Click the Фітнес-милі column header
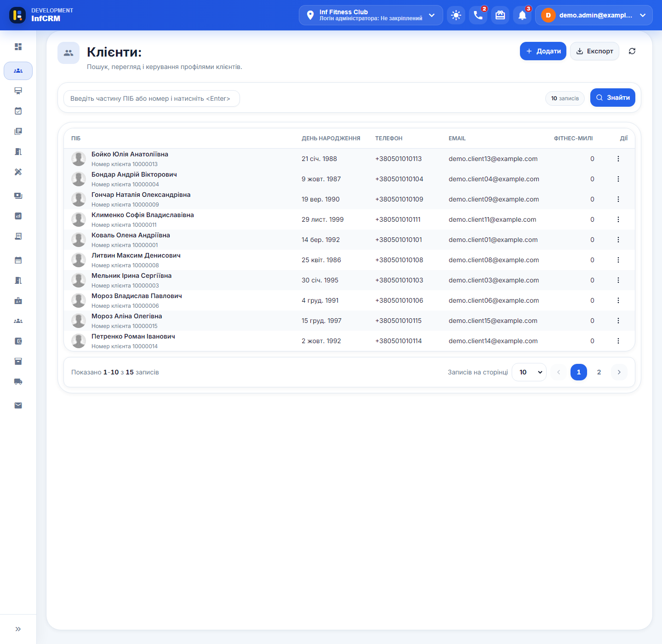This screenshot has width=662, height=644. [x=573, y=138]
